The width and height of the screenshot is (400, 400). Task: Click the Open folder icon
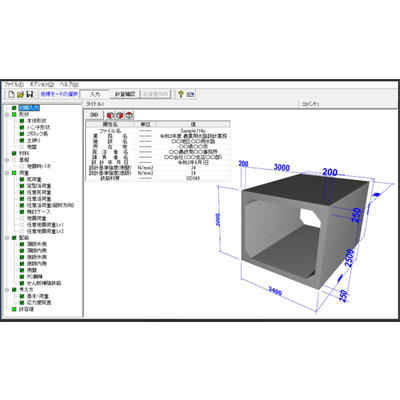21,94
